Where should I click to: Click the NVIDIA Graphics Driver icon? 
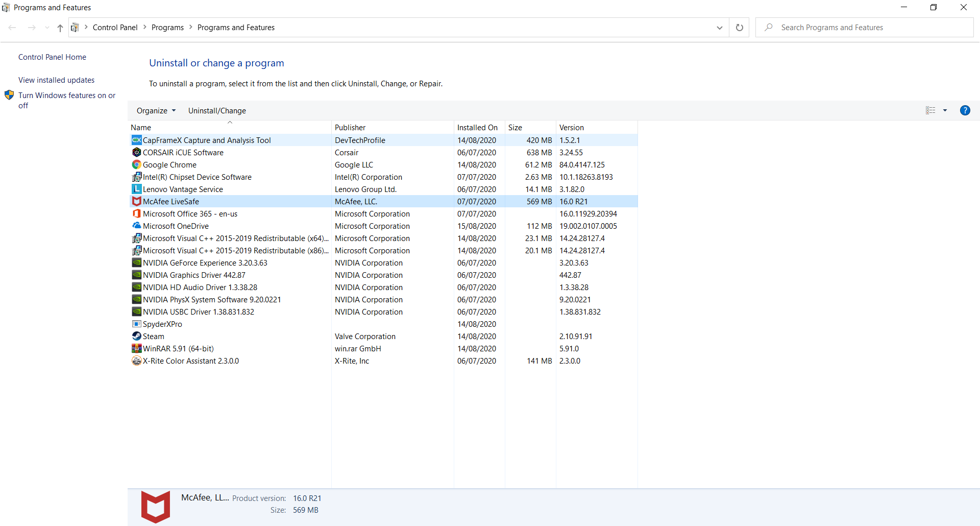(136, 275)
